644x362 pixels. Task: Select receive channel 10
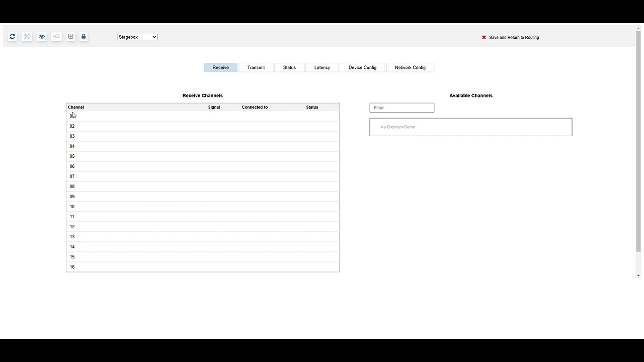(x=203, y=207)
